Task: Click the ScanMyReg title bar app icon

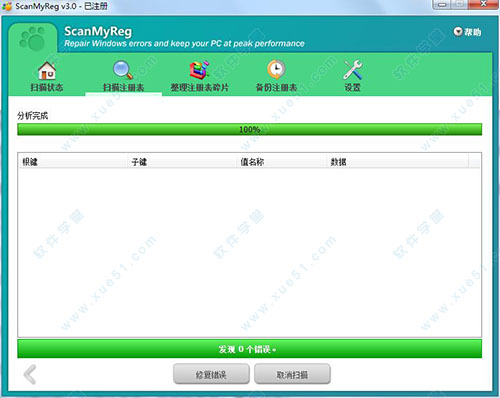Action: (x=7, y=6)
